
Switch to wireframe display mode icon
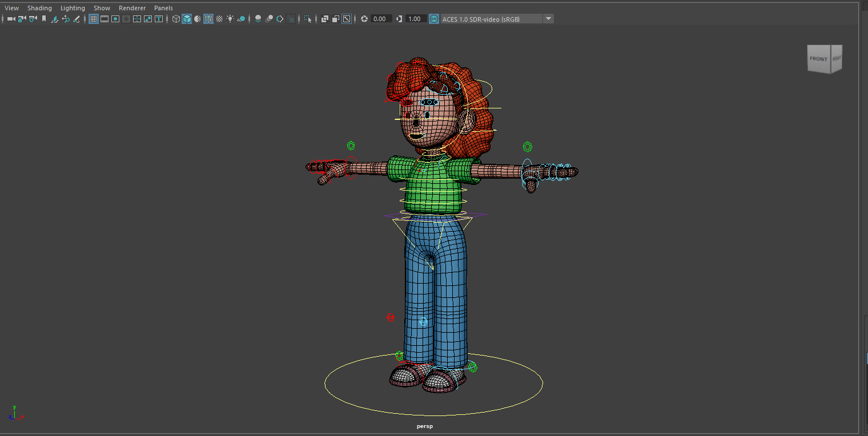coord(176,18)
